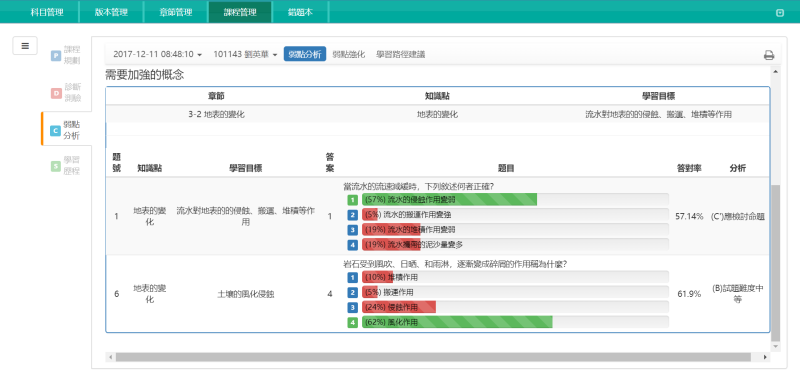Open the 101143 student dropdown
800x384 pixels.
(245, 54)
